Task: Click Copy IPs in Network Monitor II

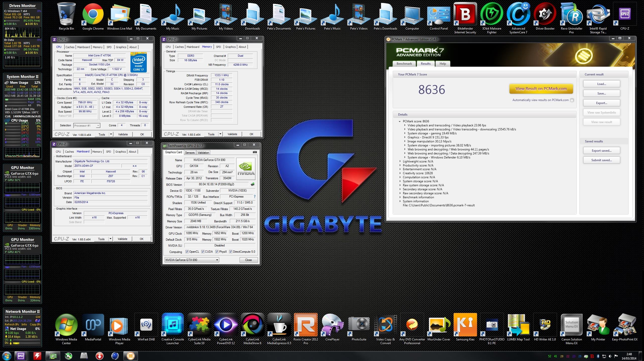Action: [x=35, y=324]
